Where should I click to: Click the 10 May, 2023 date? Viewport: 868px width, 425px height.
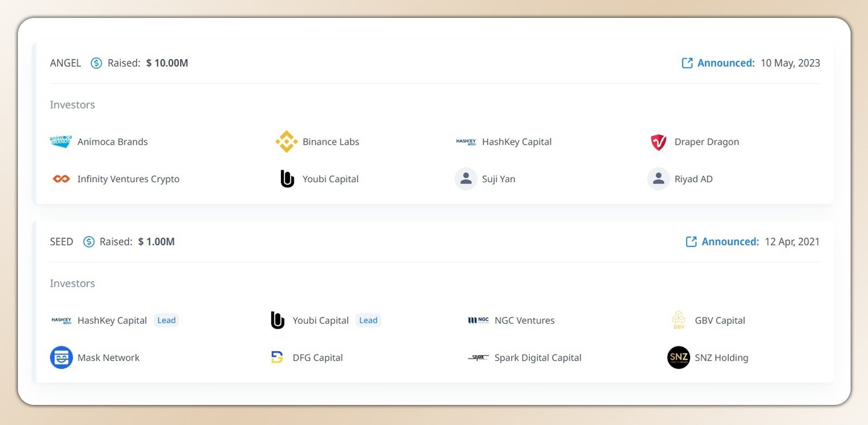click(x=790, y=63)
